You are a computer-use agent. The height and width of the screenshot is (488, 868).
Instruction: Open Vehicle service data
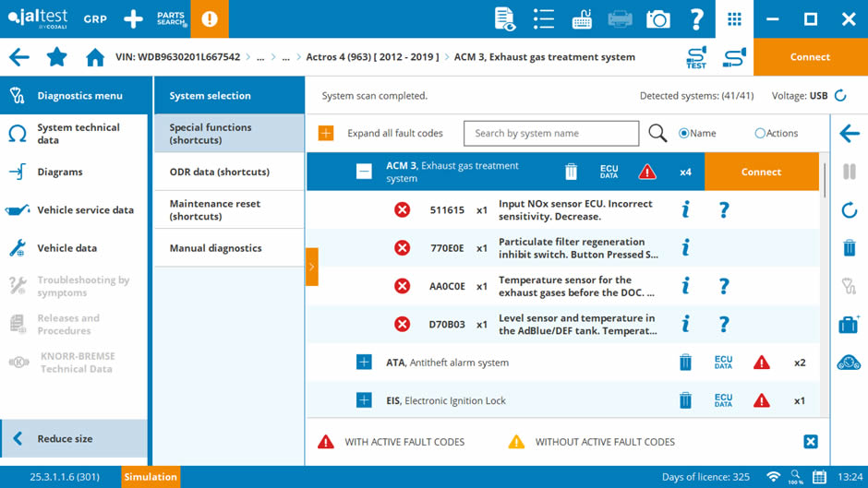pos(74,210)
